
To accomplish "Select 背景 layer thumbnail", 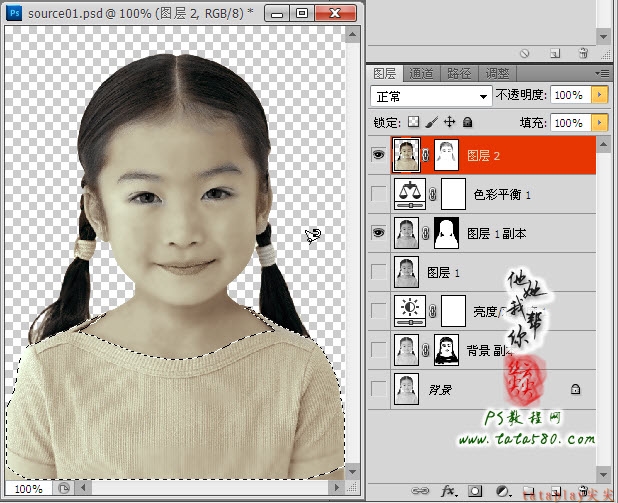I will coord(406,389).
